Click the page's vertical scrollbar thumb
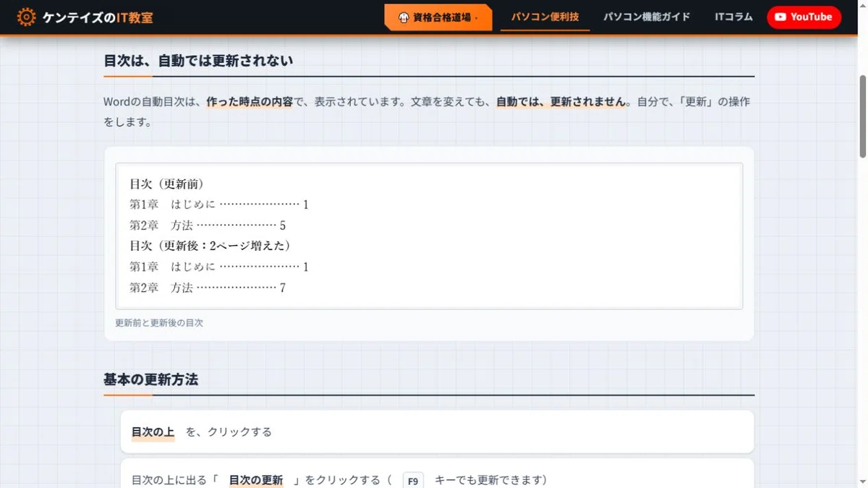 pyautogui.click(x=863, y=116)
